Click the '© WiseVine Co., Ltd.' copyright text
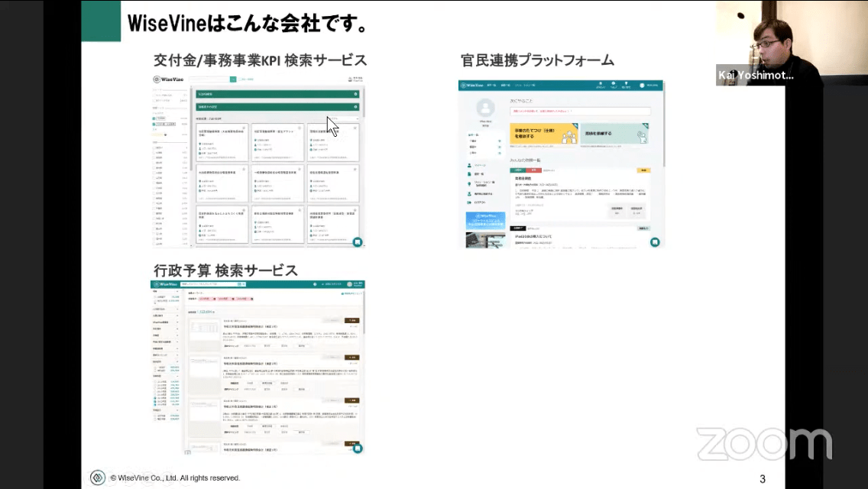This screenshot has height=489, width=868. (174, 478)
